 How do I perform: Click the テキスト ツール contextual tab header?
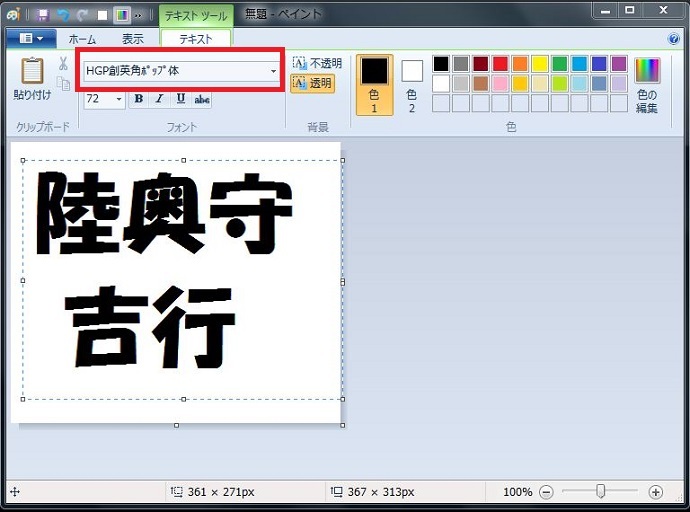pyautogui.click(x=196, y=16)
